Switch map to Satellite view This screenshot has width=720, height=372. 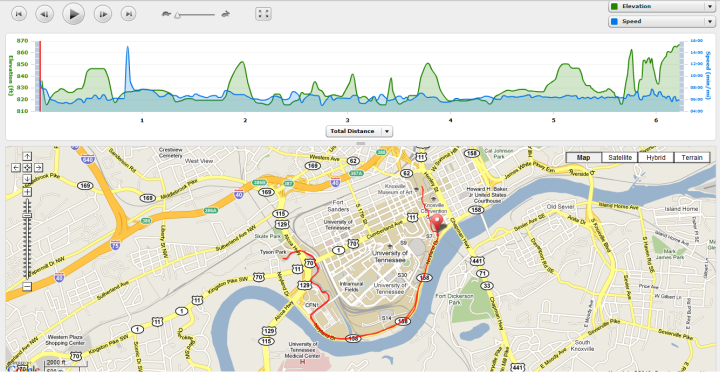click(x=619, y=158)
